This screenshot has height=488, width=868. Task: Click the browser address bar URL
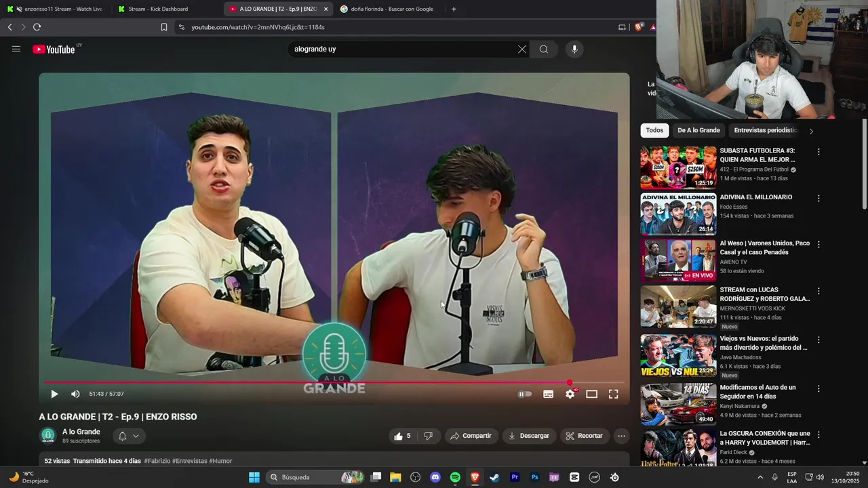[x=258, y=27]
